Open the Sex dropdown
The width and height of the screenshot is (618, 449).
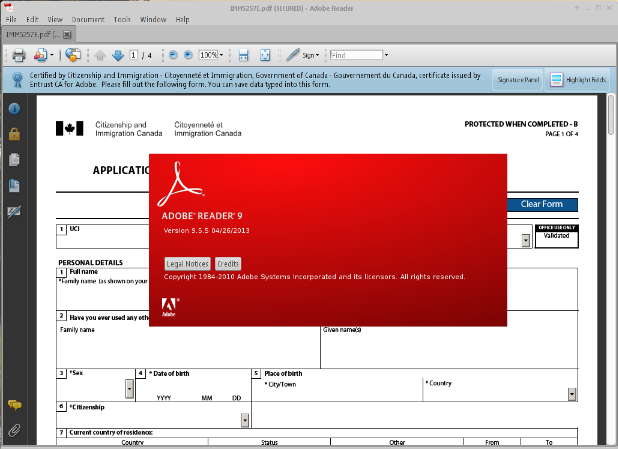click(x=129, y=389)
